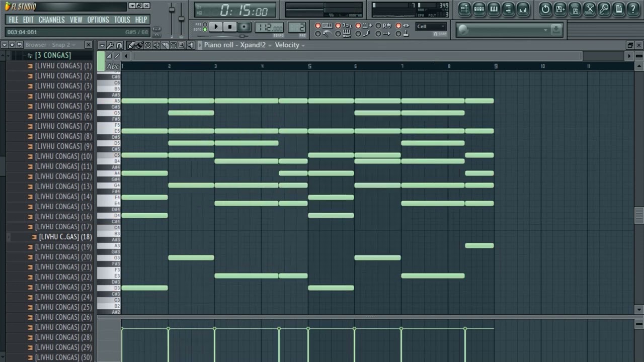
Task: Toggle step editing mode LED
Action: click(358, 34)
